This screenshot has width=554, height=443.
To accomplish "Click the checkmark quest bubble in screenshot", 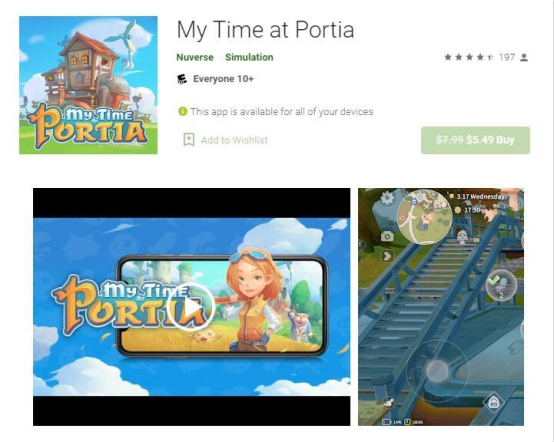I will tap(501, 285).
